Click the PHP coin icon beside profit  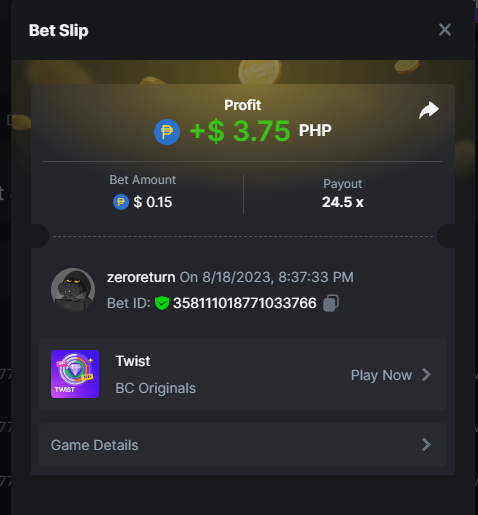click(167, 132)
